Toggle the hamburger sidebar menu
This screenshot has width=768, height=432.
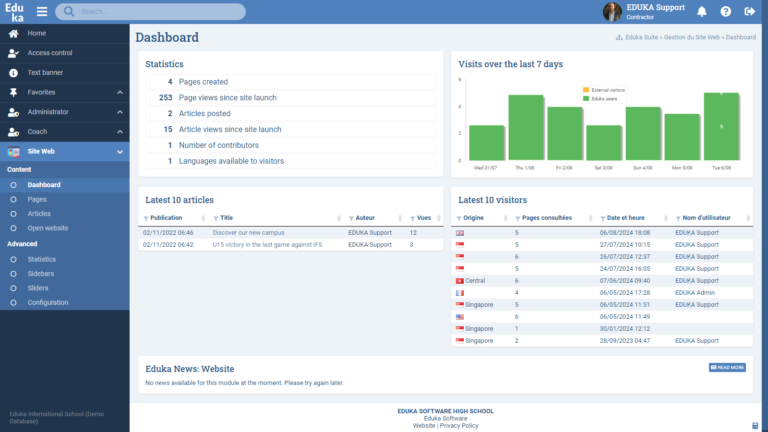pos(42,12)
